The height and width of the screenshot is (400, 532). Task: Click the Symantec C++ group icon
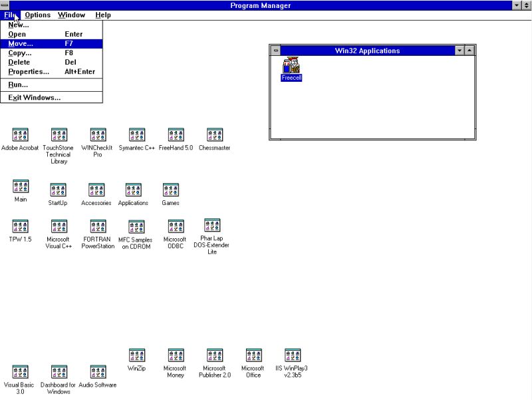click(x=137, y=135)
